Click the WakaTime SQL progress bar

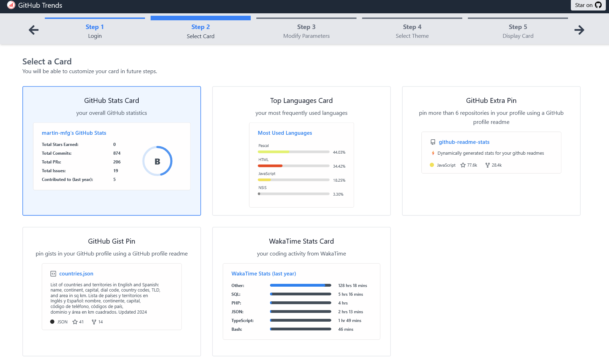coord(300,294)
